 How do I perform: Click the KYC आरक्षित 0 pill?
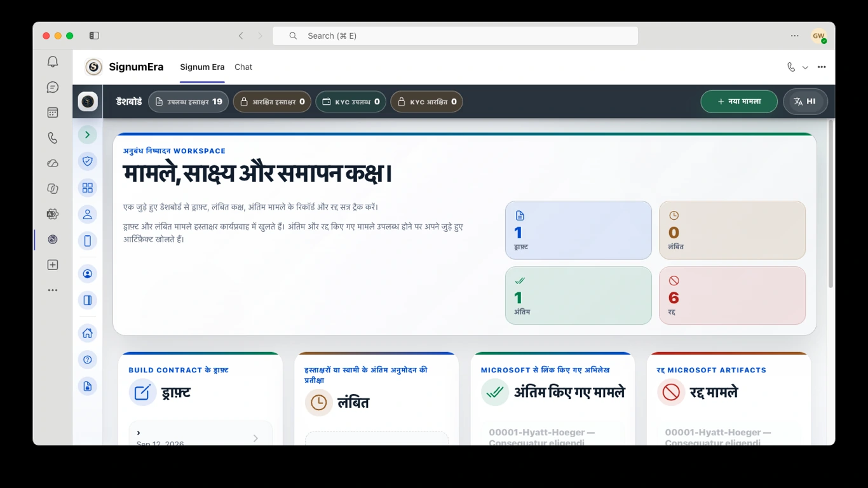[426, 102]
